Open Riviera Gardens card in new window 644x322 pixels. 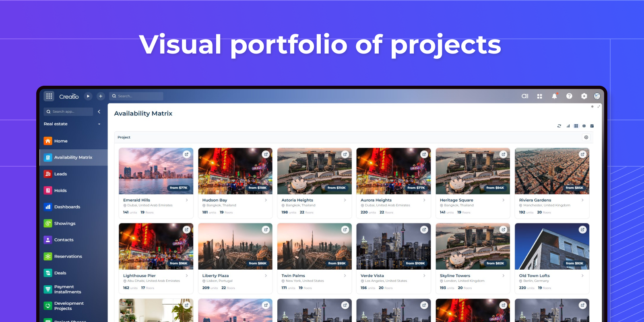[x=582, y=154]
